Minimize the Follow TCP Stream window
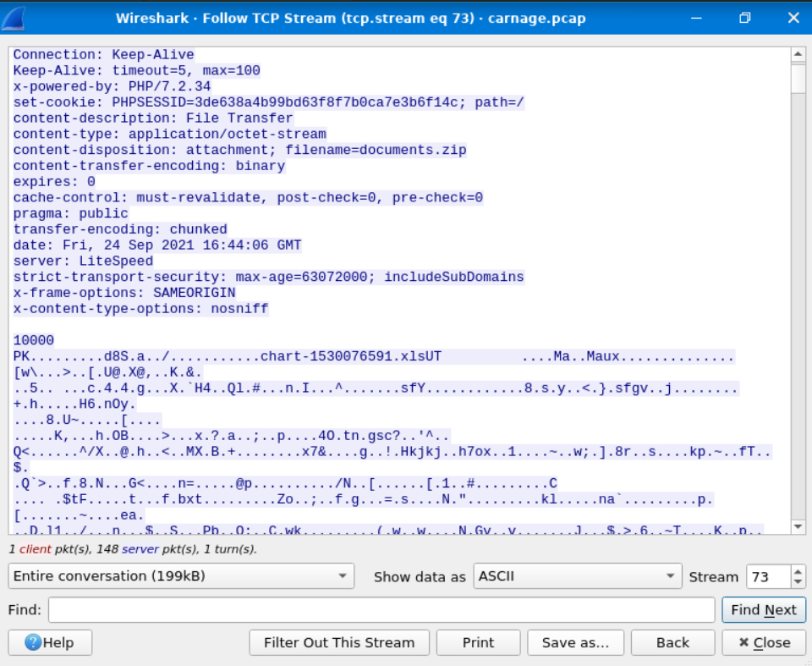Viewport: 812px width, 666px height. click(x=696, y=18)
